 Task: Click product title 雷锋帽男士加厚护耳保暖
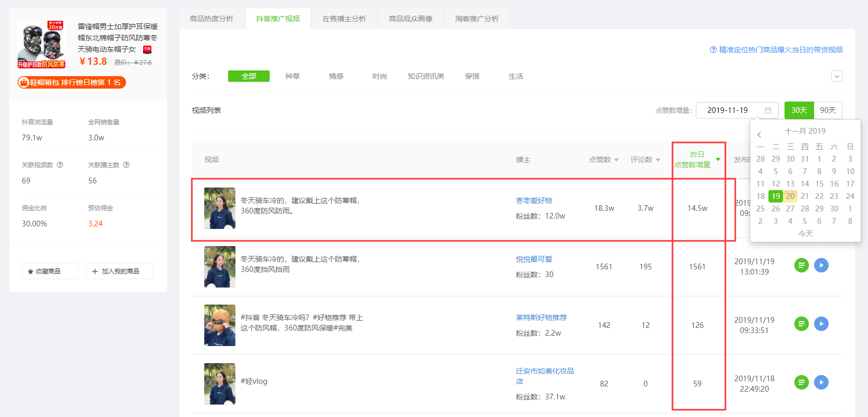click(x=118, y=37)
